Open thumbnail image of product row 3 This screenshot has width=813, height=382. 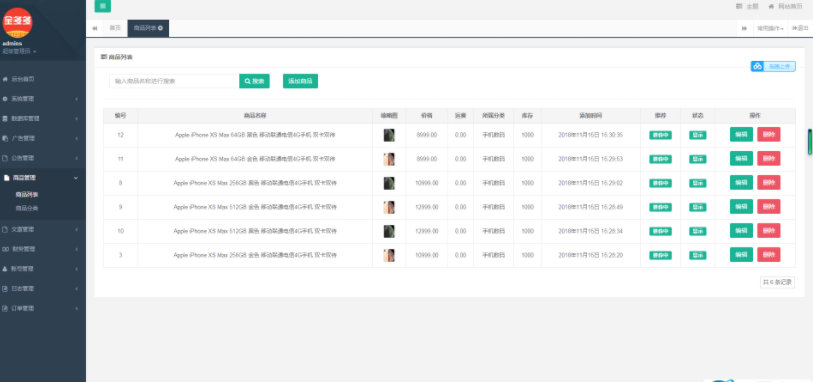coord(389,255)
